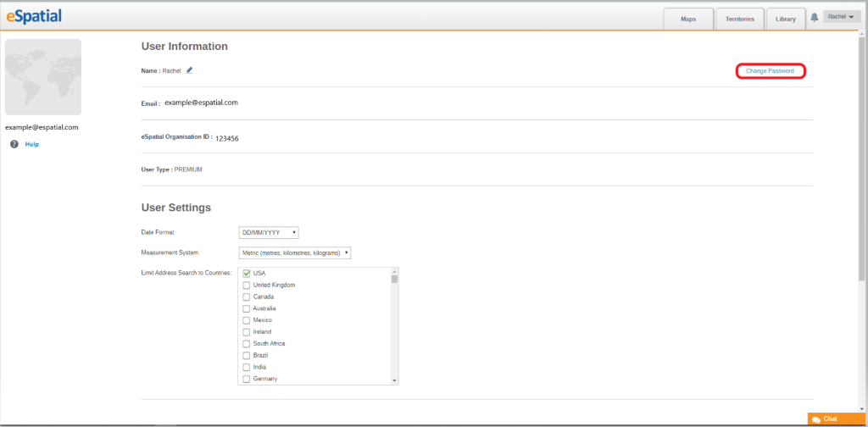Open the notifications bell icon

pos(815,18)
